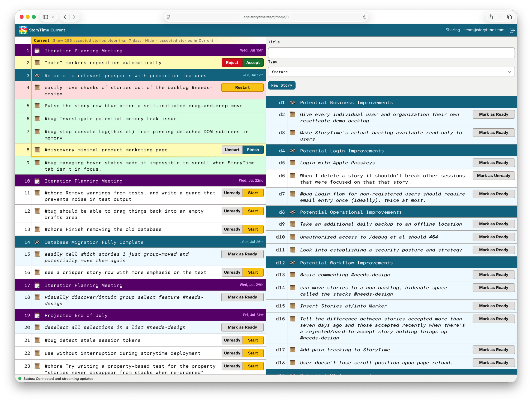Click the browser Share icon

[x=491, y=17]
